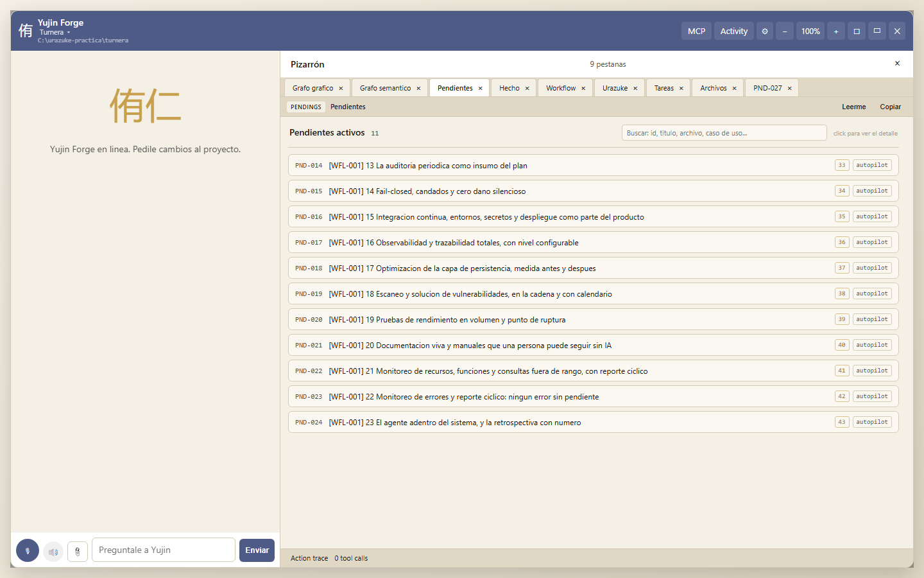Open pending PND-014 auditoria periodica

click(x=594, y=165)
